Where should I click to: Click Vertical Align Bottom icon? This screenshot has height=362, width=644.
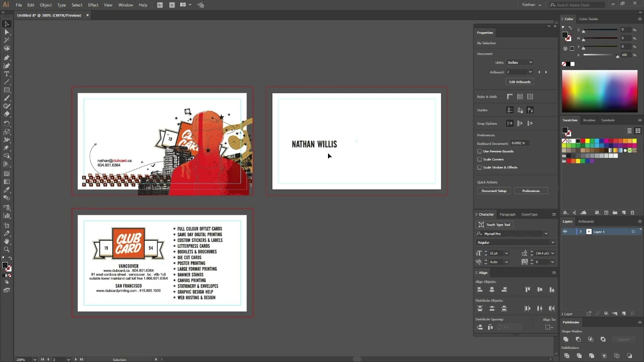pyautogui.click(x=552, y=290)
